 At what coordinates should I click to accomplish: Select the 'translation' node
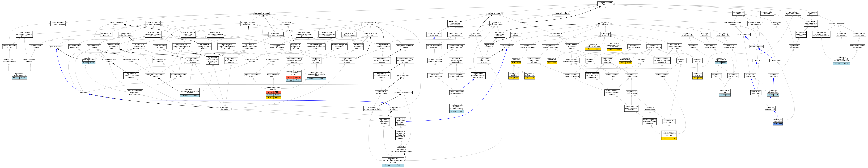pyautogui.click(x=84, y=92)
